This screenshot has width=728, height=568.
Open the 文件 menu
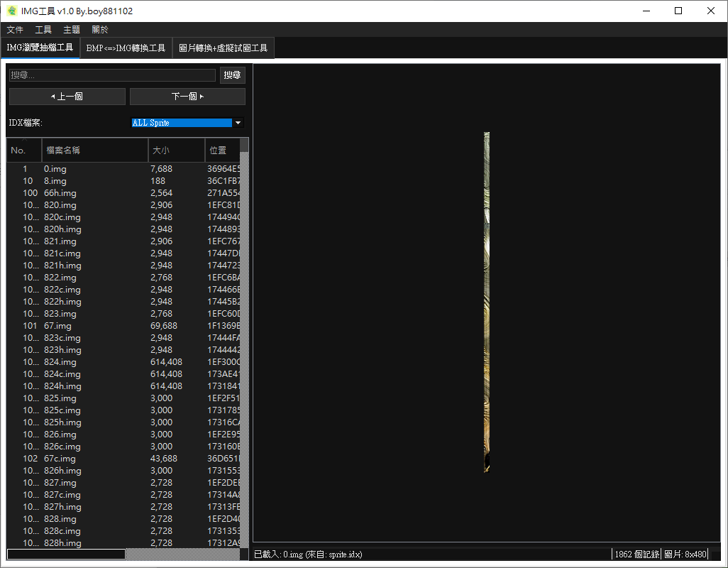coord(15,30)
